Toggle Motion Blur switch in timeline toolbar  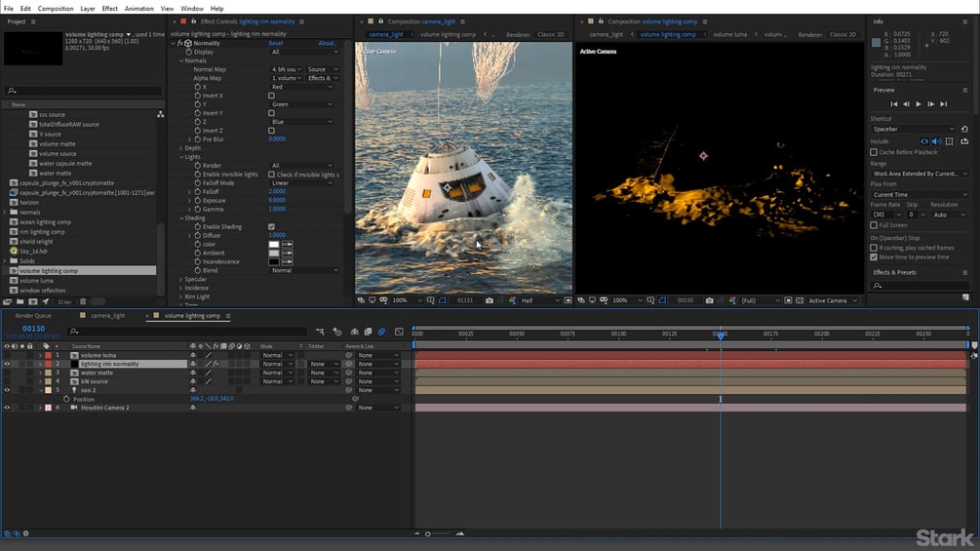pyautogui.click(x=381, y=333)
